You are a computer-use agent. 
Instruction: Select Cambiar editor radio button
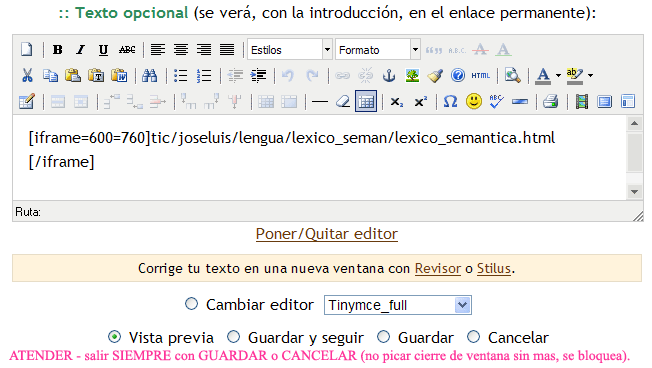click(x=192, y=304)
